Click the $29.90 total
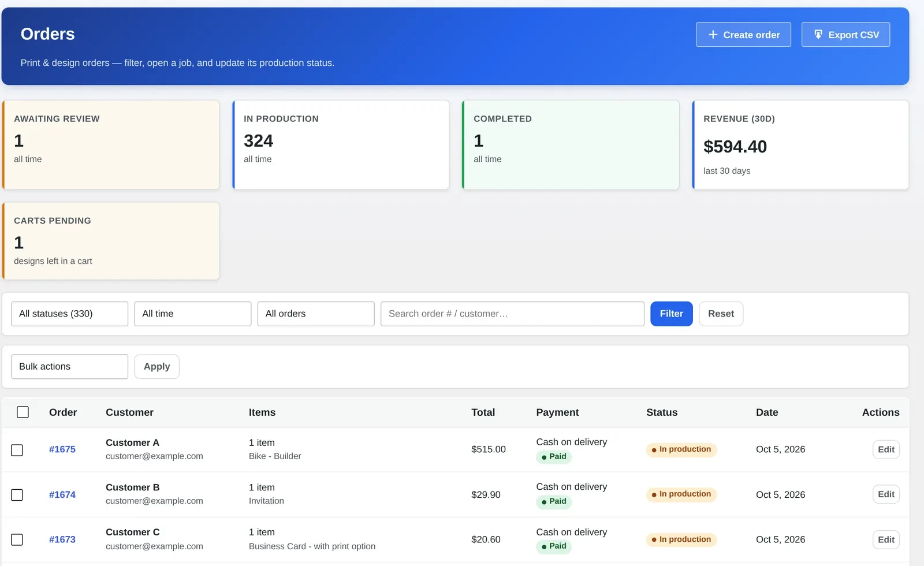Viewport: 924px width, 566px height. pos(486,495)
